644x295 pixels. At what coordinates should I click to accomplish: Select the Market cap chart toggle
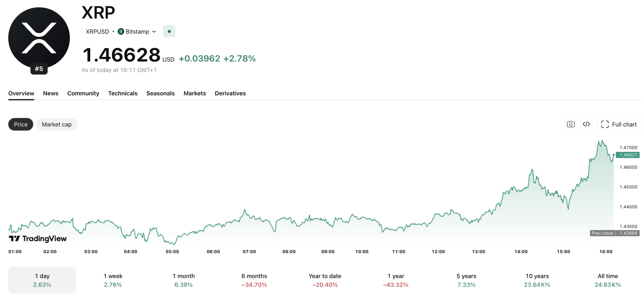pos(57,124)
